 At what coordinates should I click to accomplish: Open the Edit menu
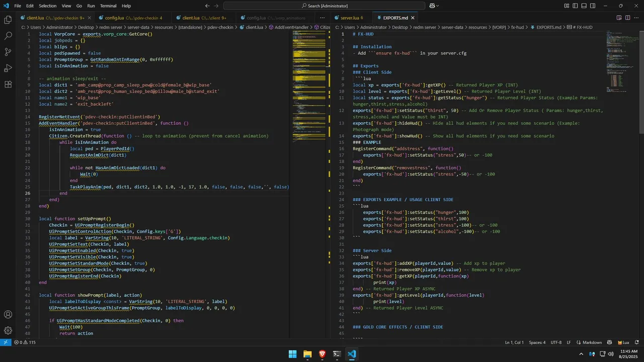30,6
